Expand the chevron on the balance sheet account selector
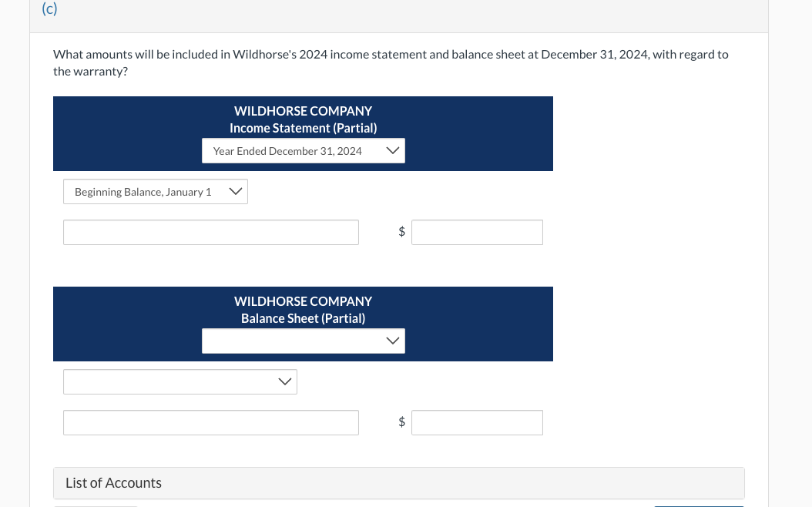 285,381
